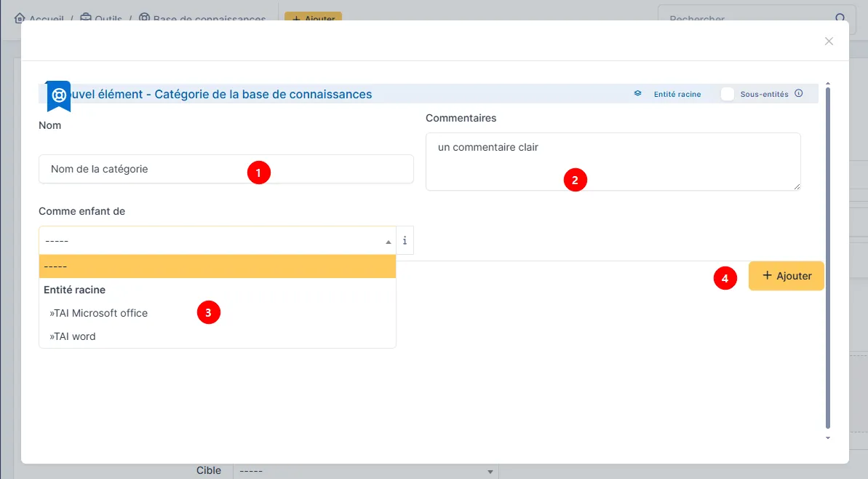868x479 pixels.
Task: Click the Base de connaissances breadcrumb
Action: 202,18
